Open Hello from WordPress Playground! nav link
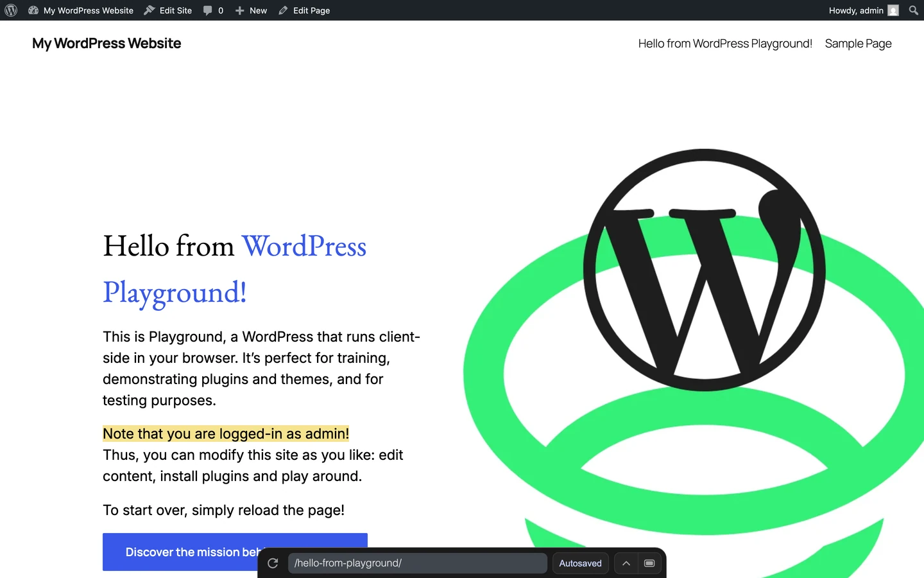 725,44
